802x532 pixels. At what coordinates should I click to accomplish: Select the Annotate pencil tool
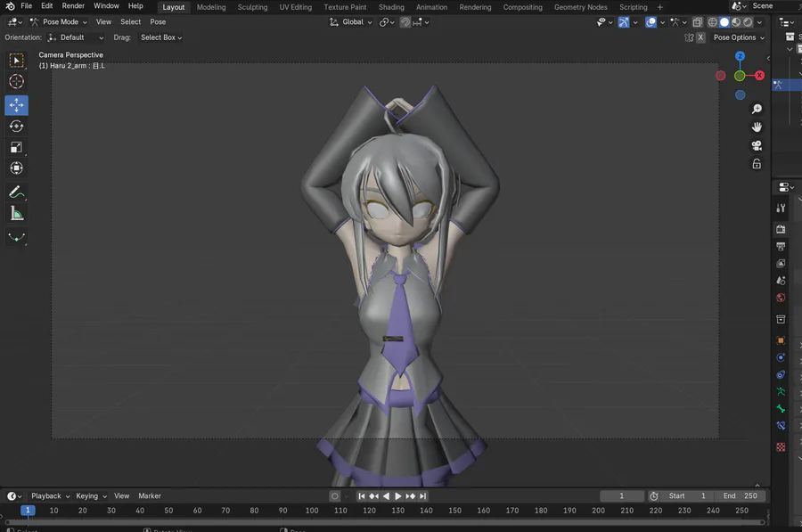click(16, 192)
